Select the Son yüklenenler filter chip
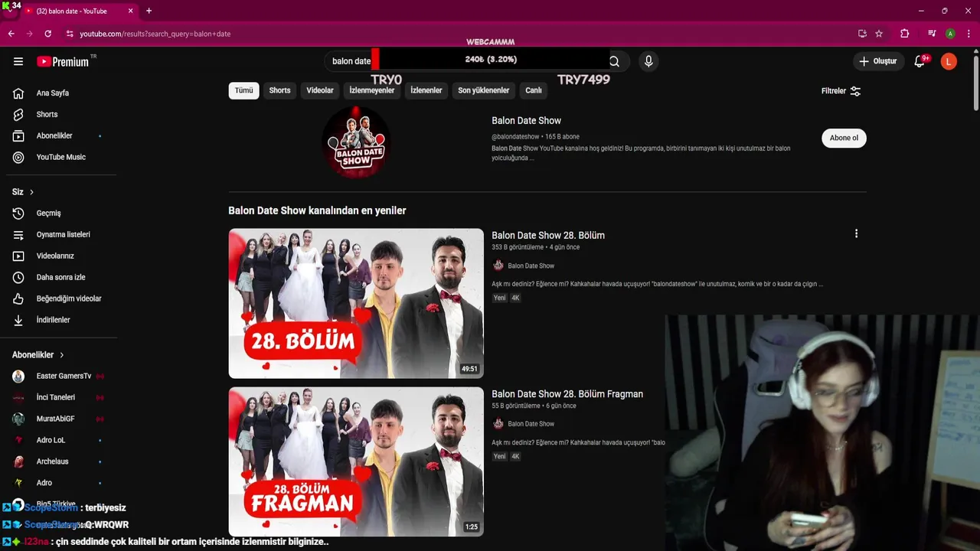 point(484,90)
